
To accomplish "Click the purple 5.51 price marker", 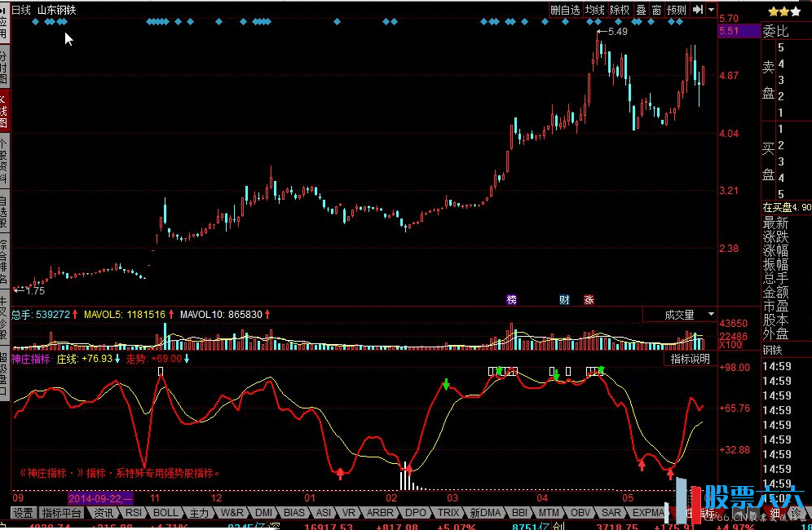I will (728, 31).
